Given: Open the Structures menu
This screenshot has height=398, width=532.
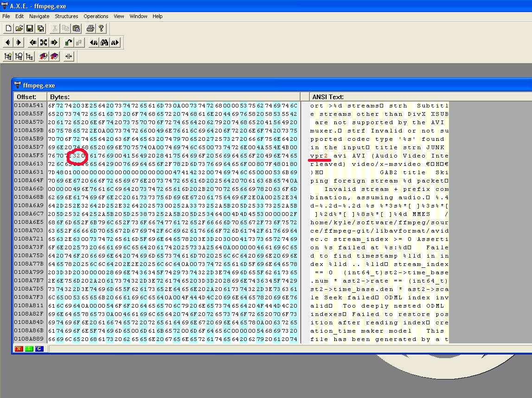Looking at the screenshot, I should 66,16.
